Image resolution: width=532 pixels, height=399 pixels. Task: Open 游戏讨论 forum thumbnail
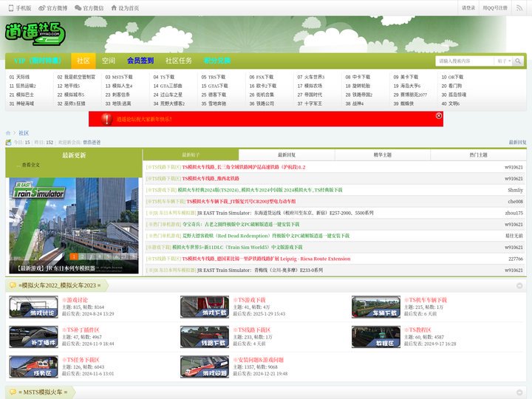click(x=33, y=307)
